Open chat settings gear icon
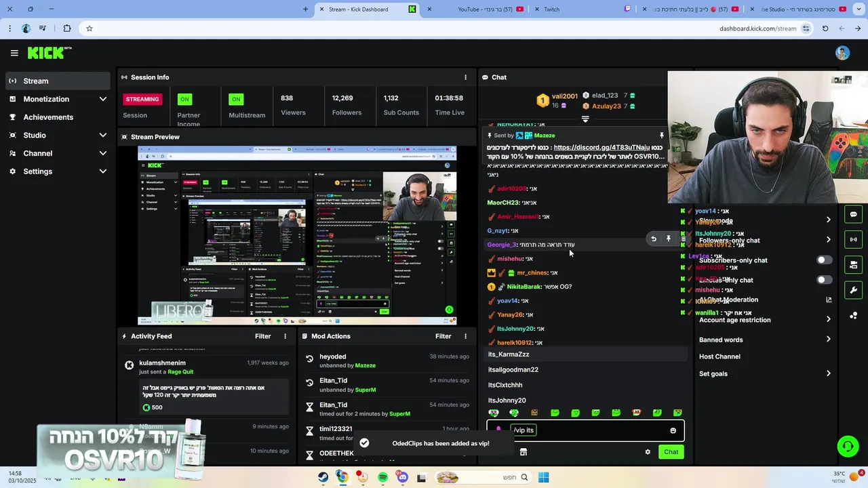Screen dimensions: 868x488 pyautogui.click(x=648, y=452)
